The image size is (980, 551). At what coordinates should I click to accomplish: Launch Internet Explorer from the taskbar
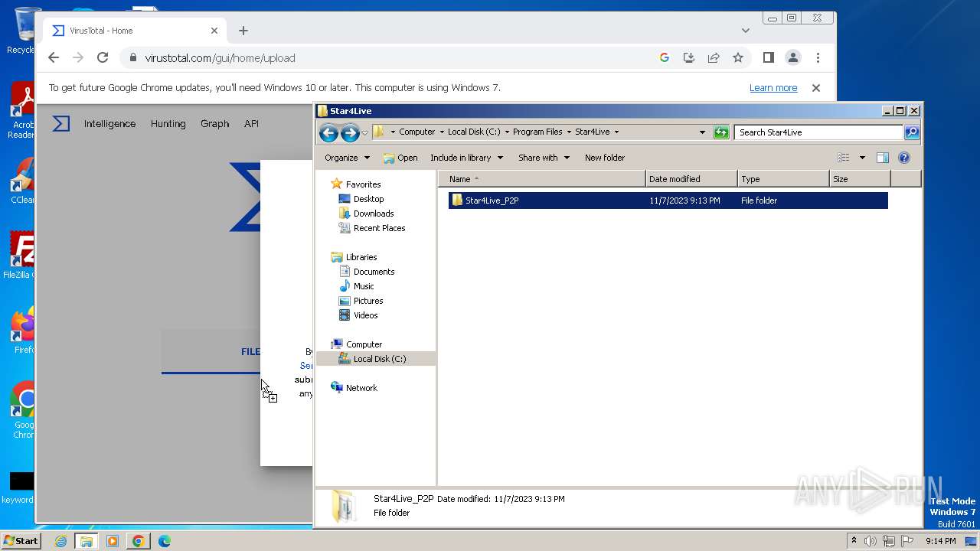click(x=60, y=541)
